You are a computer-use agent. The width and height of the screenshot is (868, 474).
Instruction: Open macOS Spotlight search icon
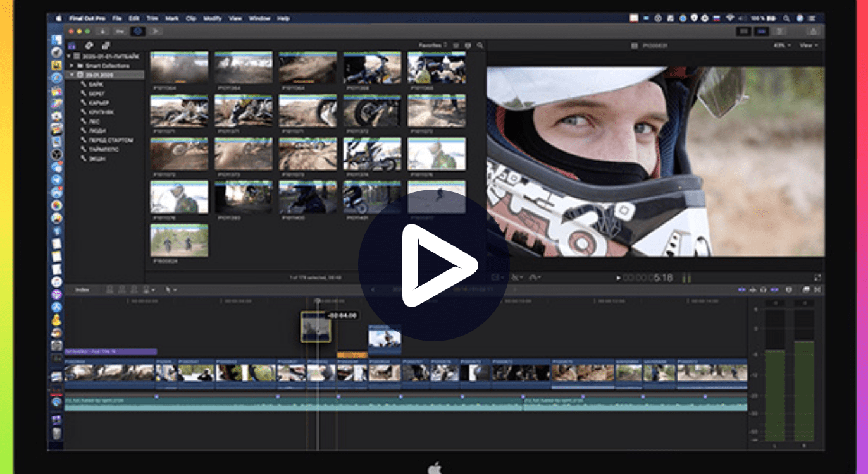pos(786,18)
